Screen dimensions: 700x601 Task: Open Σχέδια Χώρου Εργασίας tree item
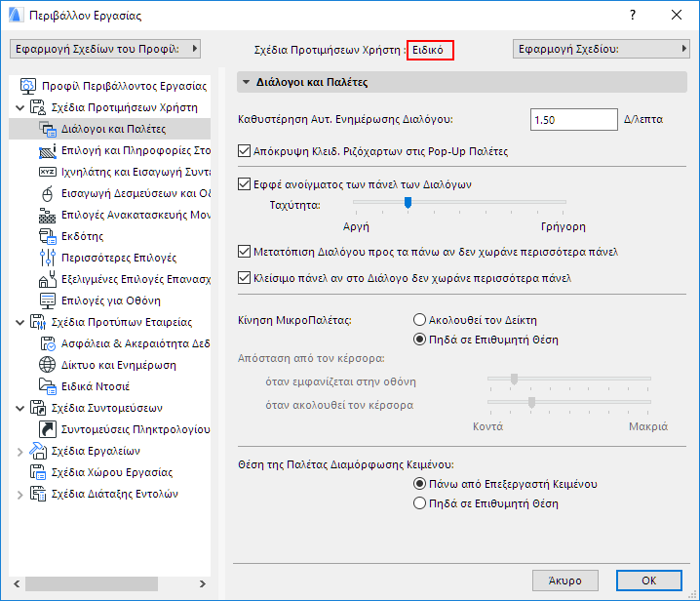click(x=111, y=472)
